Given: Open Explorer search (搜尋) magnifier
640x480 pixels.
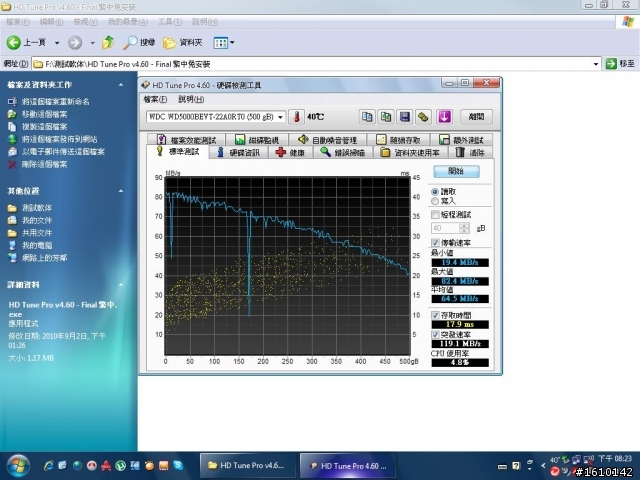Looking at the screenshot, I should coord(139,42).
